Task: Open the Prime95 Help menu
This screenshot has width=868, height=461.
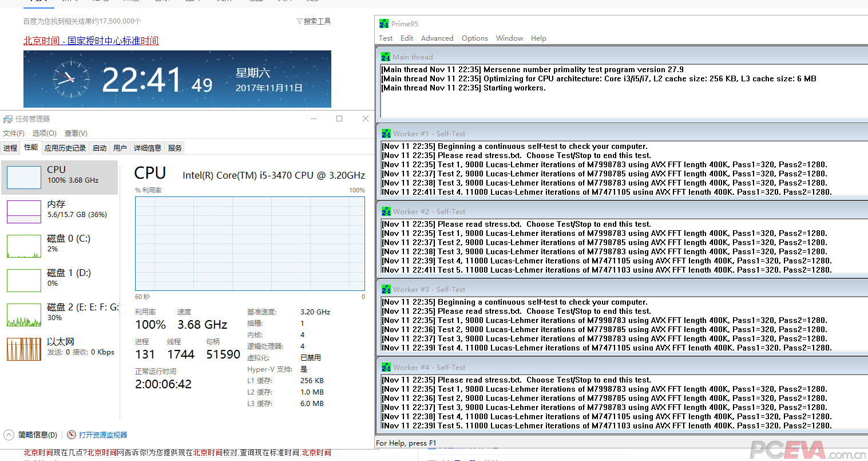Action: point(538,38)
